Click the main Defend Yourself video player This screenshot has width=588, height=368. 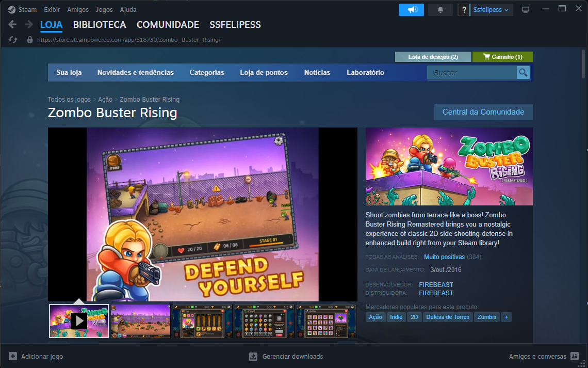pos(203,214)
